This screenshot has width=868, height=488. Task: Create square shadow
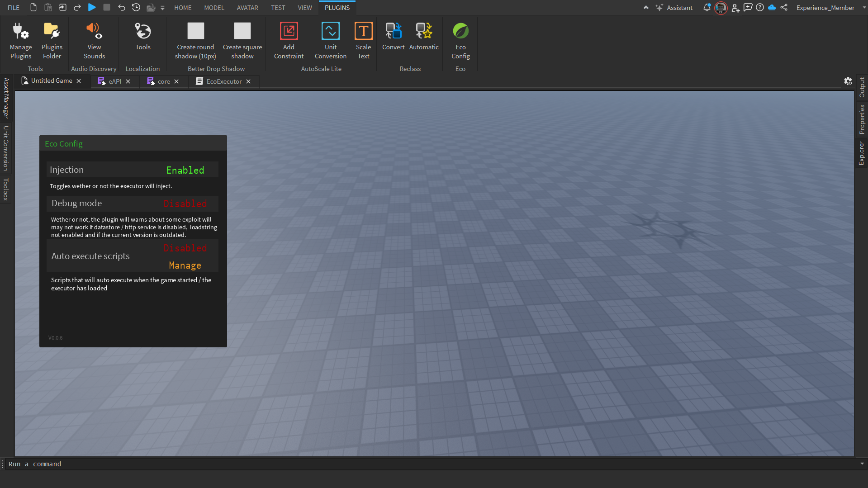(242, 41)
